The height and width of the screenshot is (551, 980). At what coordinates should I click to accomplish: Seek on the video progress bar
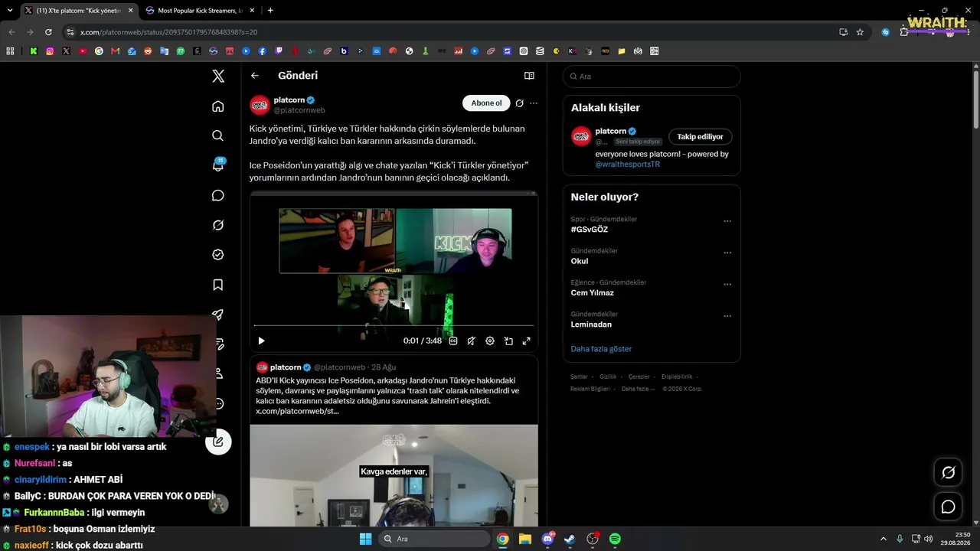394,326
